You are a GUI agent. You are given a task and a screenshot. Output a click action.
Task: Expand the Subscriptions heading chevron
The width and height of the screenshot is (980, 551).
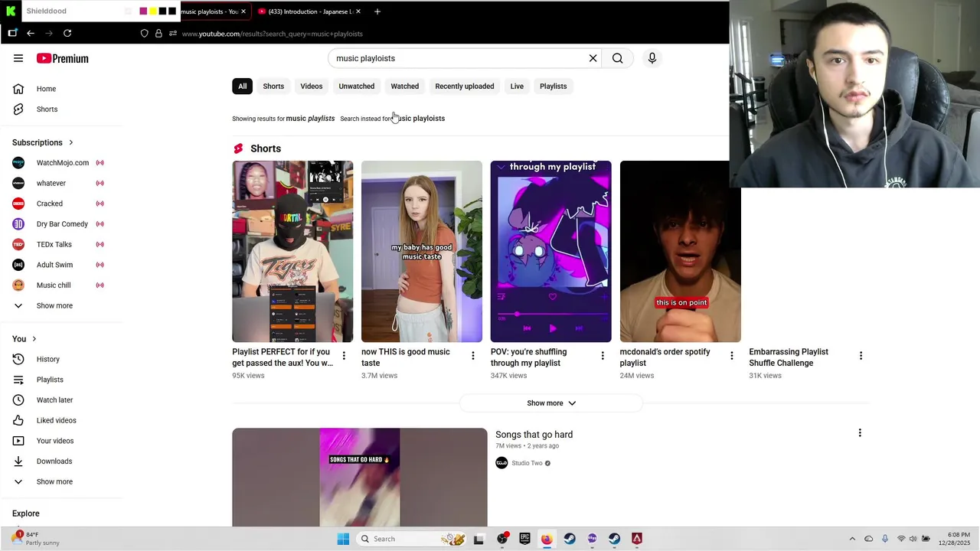[x=71, y=142]
